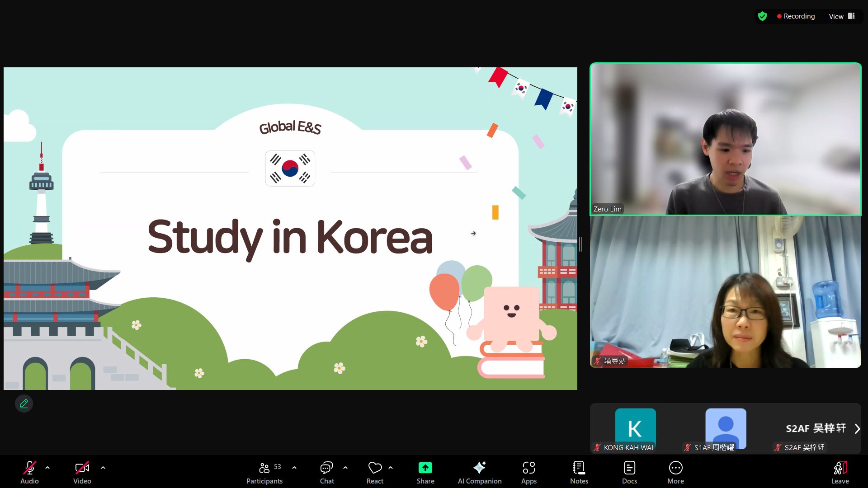Viewport: 868px width, 488px height.
Task: Expand chat options arrow
Action: pyautogui.click(x=345, y=468)
